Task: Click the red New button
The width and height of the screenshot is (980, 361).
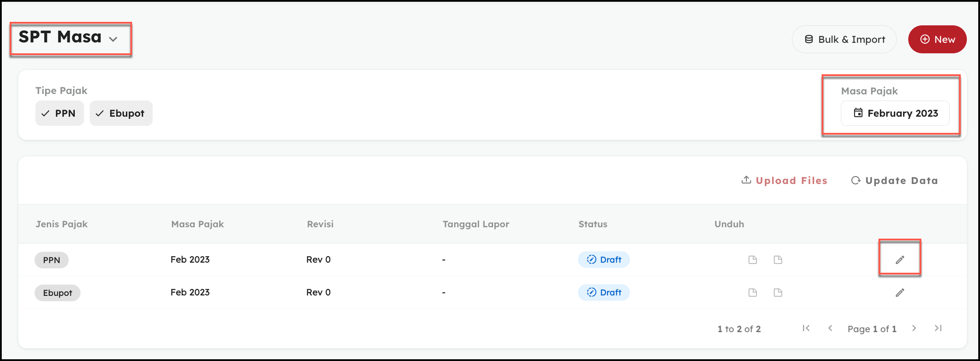Action: (x=937, y=39)
